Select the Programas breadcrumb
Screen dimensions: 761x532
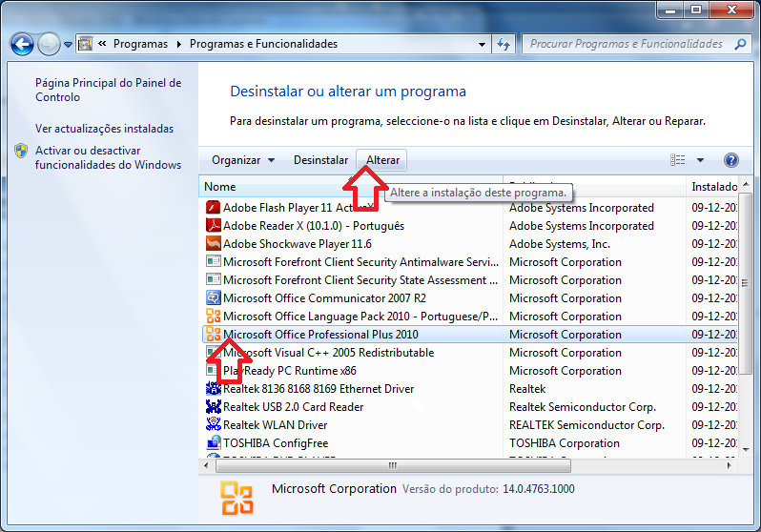(140, 44)
